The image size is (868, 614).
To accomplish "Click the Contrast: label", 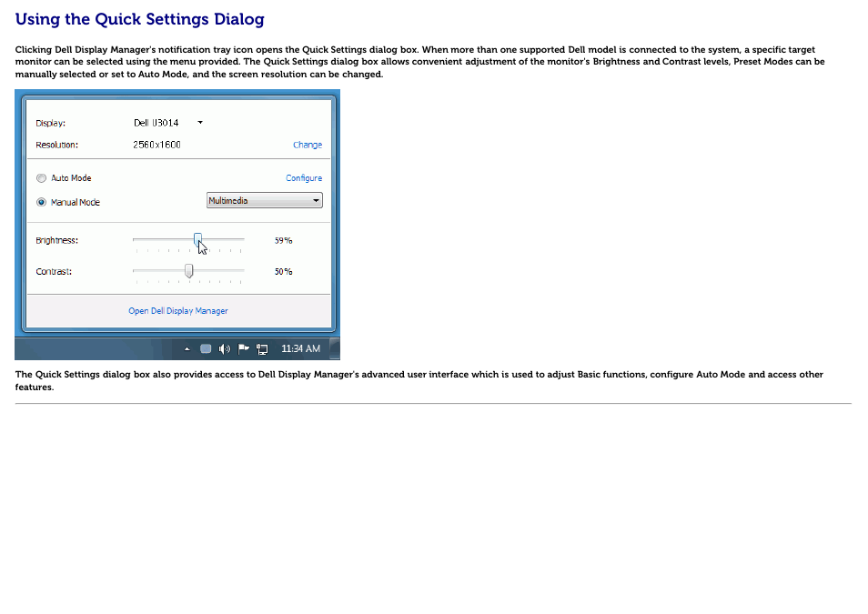I will point(54,272).
